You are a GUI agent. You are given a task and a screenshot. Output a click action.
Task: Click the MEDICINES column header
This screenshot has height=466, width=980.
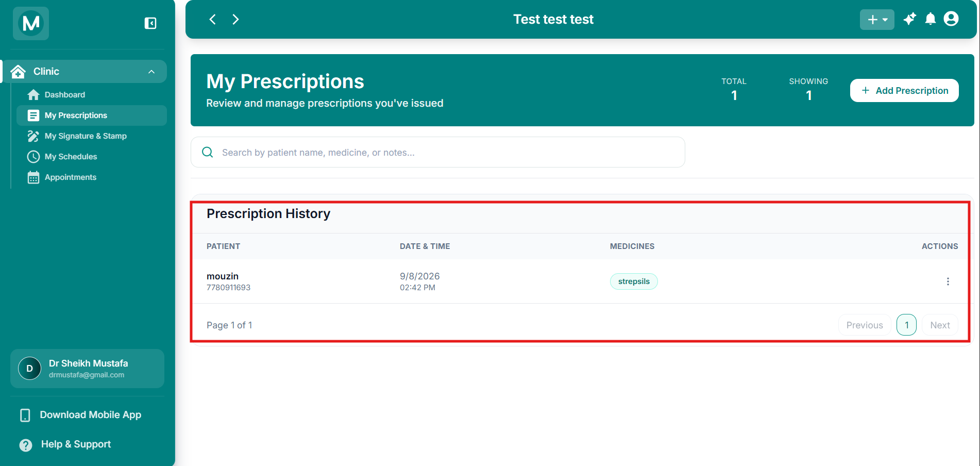(632, 246)
